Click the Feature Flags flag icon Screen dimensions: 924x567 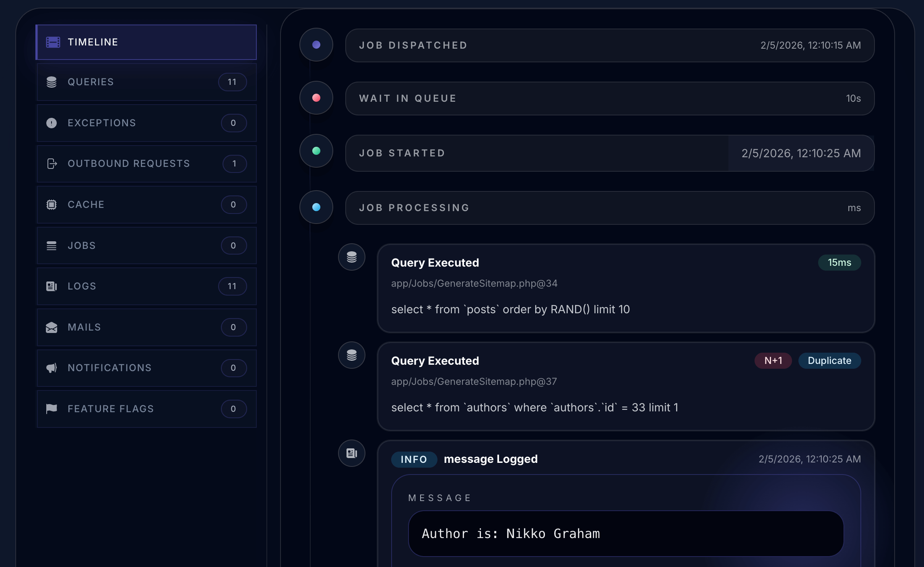[52, 409]
